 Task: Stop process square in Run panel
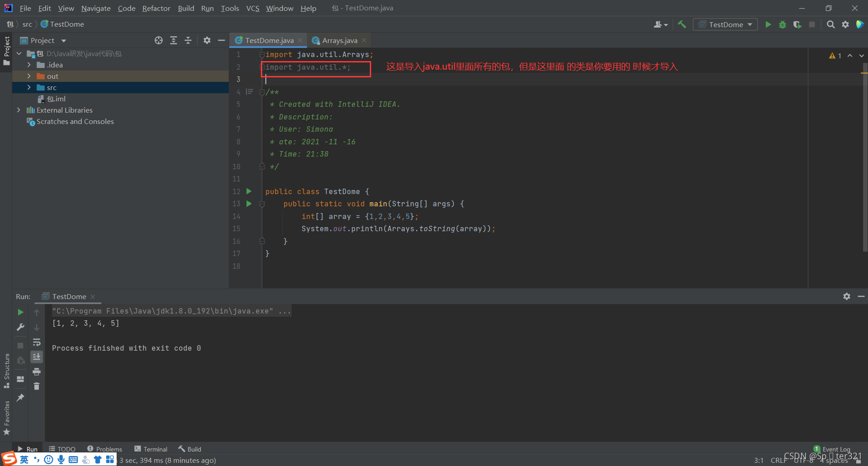[20, 345]
